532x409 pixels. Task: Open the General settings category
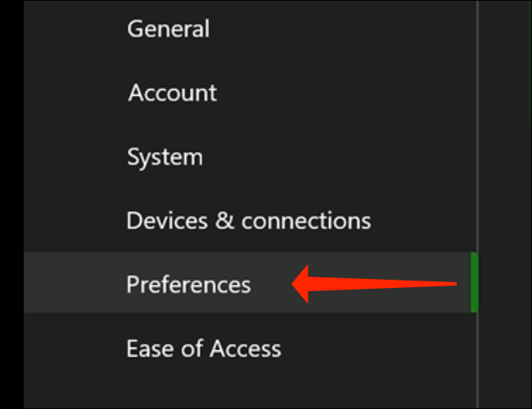[x=168, y=29]
